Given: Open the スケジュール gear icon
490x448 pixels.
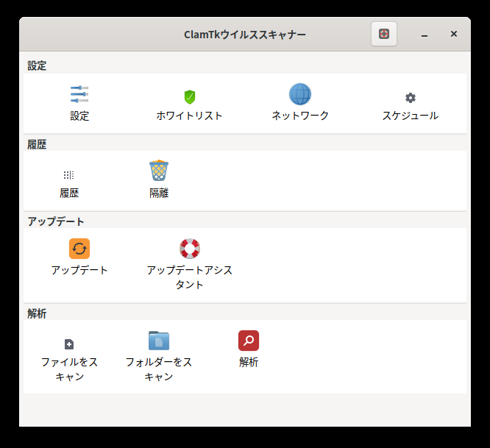Looking at the screenshot, I should point(411,98).
